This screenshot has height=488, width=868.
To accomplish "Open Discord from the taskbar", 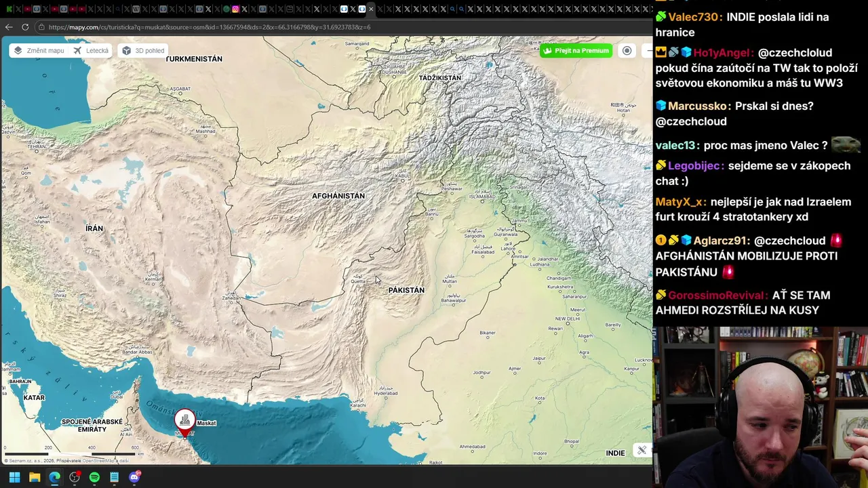I will coord(134,477).
